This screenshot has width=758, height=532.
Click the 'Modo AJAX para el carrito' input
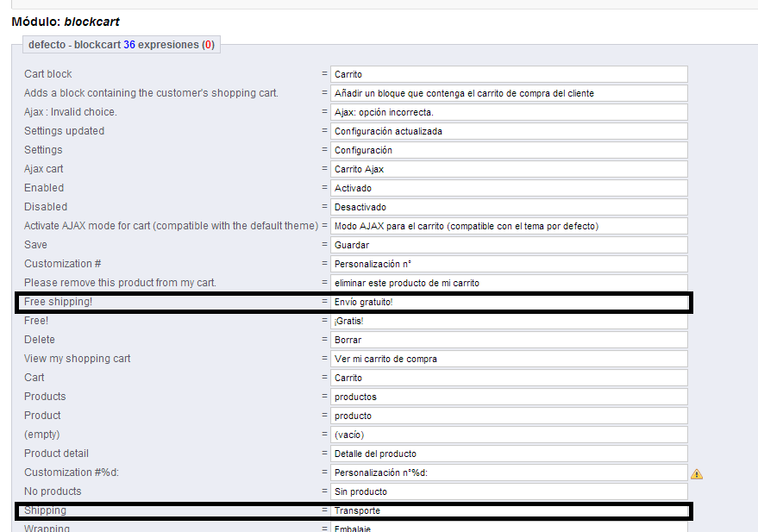pyautogui.click(x=509, y=226)
